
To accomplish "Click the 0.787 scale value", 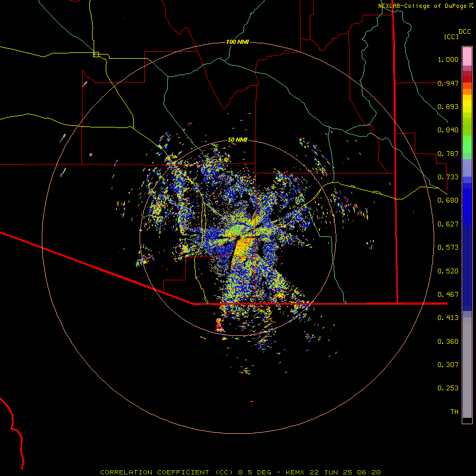I will [448, 153].
